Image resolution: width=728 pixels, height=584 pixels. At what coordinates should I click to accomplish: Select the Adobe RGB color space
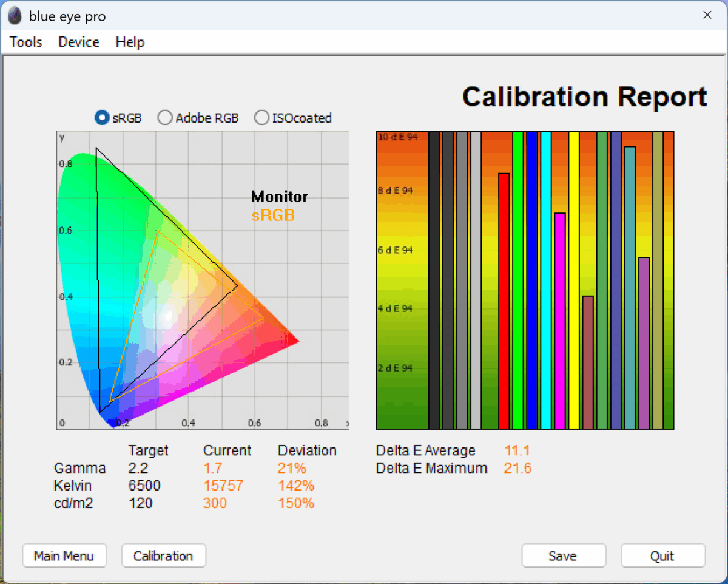(164, 118)
